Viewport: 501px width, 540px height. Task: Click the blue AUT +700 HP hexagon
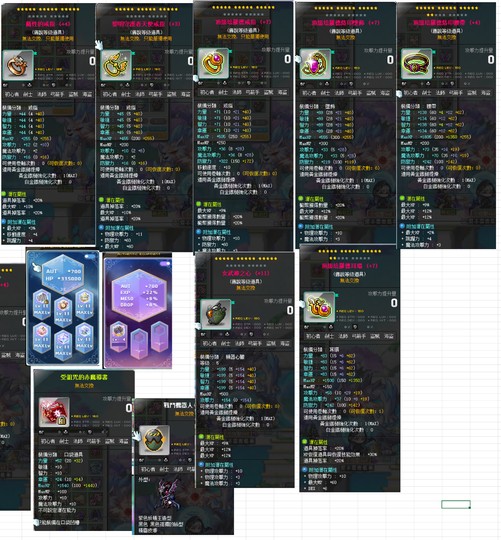pos(63,274)
